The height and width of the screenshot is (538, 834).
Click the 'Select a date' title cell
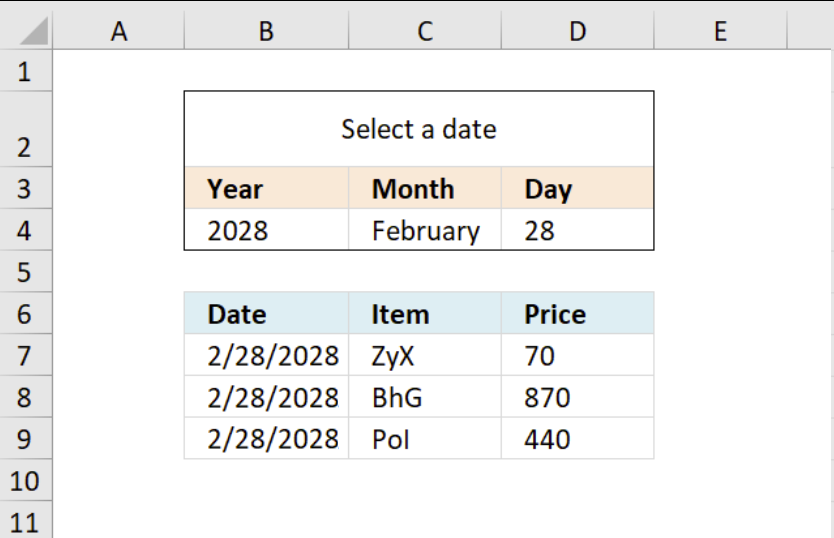click(419, 129)
